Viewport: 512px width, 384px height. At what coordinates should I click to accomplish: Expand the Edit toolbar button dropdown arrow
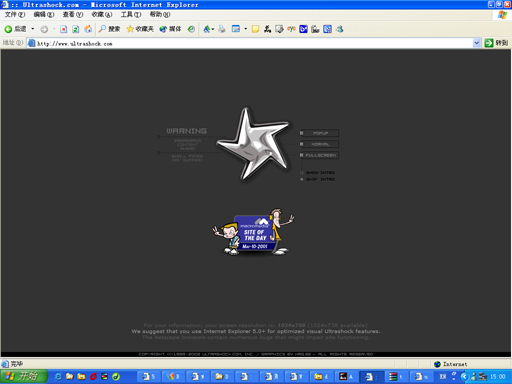point(246,29)
